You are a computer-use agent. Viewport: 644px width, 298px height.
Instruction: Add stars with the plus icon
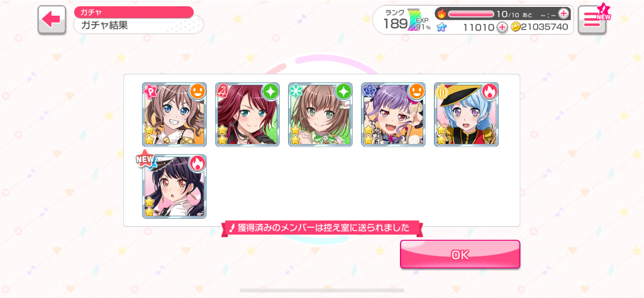(x=502, y=27)
